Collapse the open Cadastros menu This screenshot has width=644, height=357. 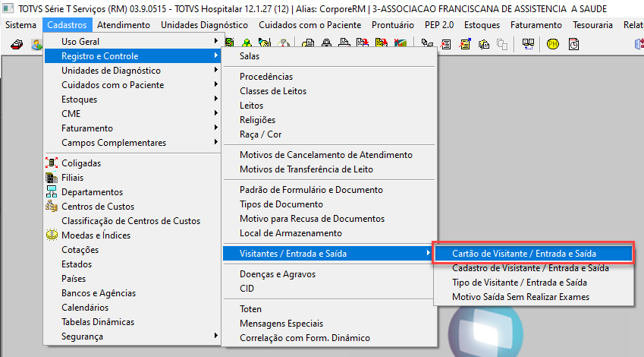[x=67, y=25]
